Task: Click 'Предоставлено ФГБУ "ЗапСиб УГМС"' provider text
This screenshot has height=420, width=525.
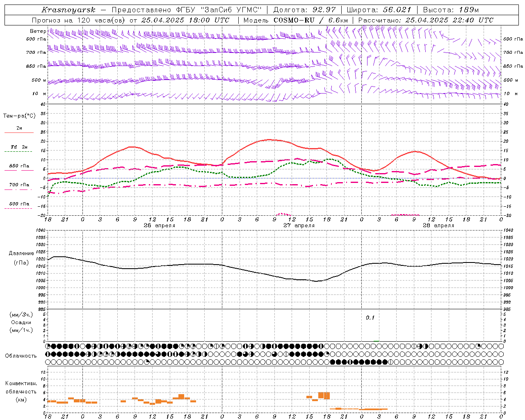Action: click(187, 10)
